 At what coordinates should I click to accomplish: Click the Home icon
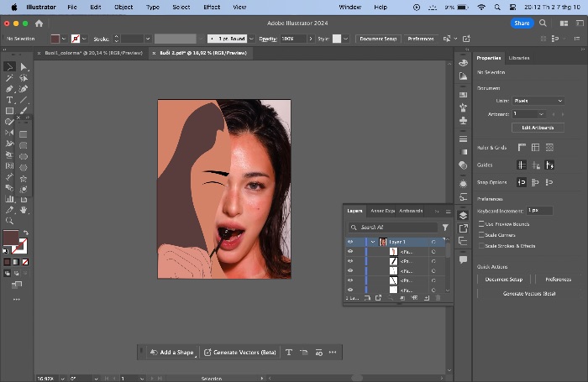coord(39,24)
